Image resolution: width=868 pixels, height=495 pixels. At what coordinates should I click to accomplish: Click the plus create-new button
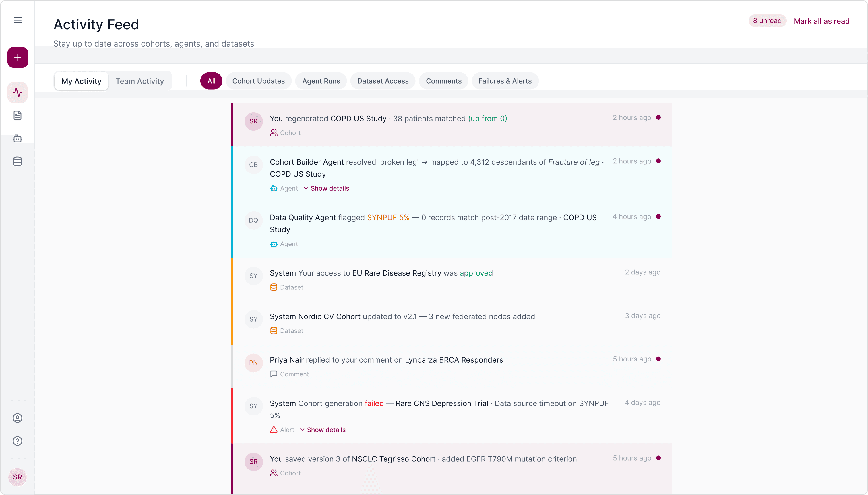[x=18, y=57]
